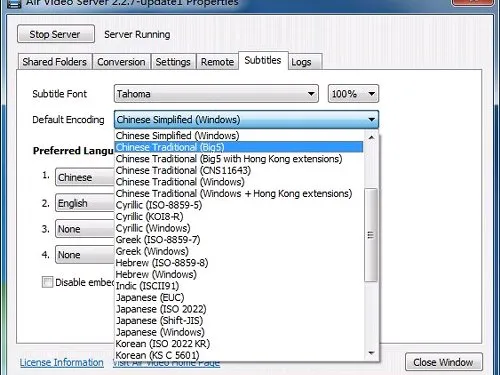The height and width of the screenshot is (375, 500).
Task: Pick Hebrew (Windows) encoding
Action: tap(239, 274)
